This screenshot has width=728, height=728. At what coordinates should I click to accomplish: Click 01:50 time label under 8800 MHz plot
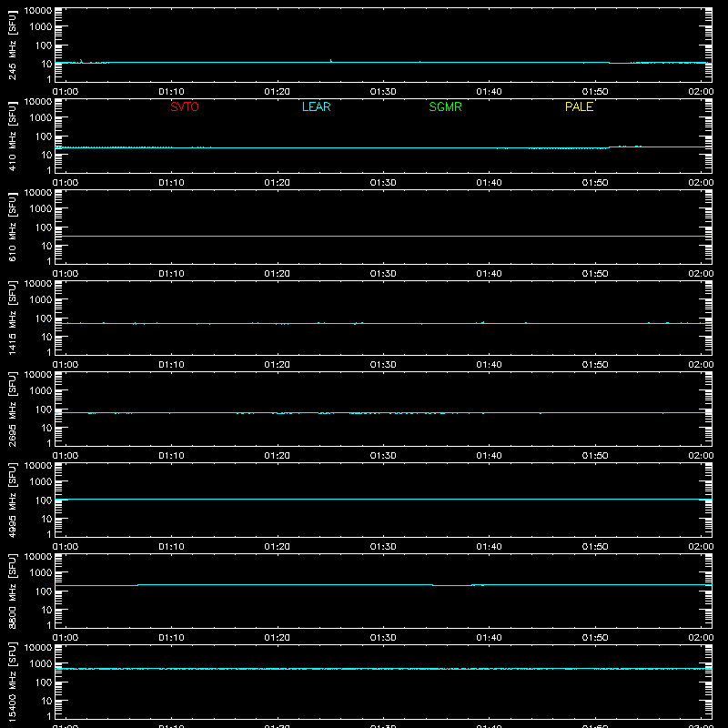[595, 638]
